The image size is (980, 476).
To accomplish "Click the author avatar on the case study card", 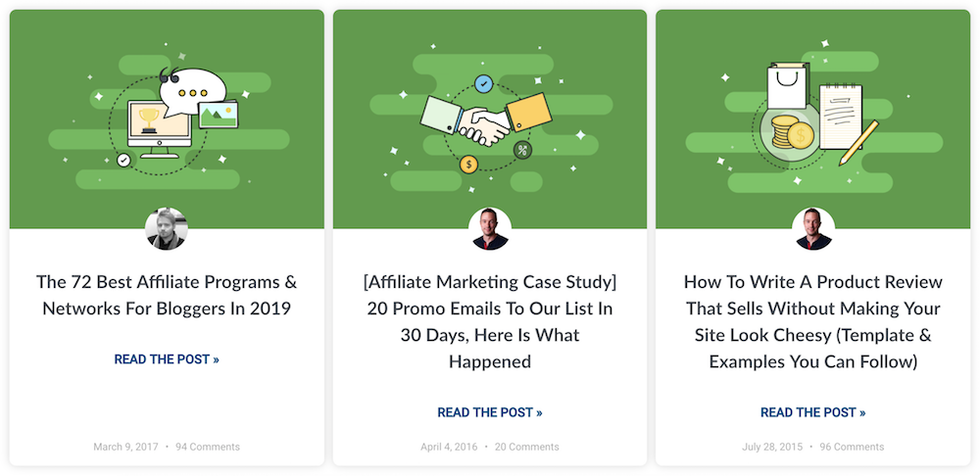I will coord(490,229).
